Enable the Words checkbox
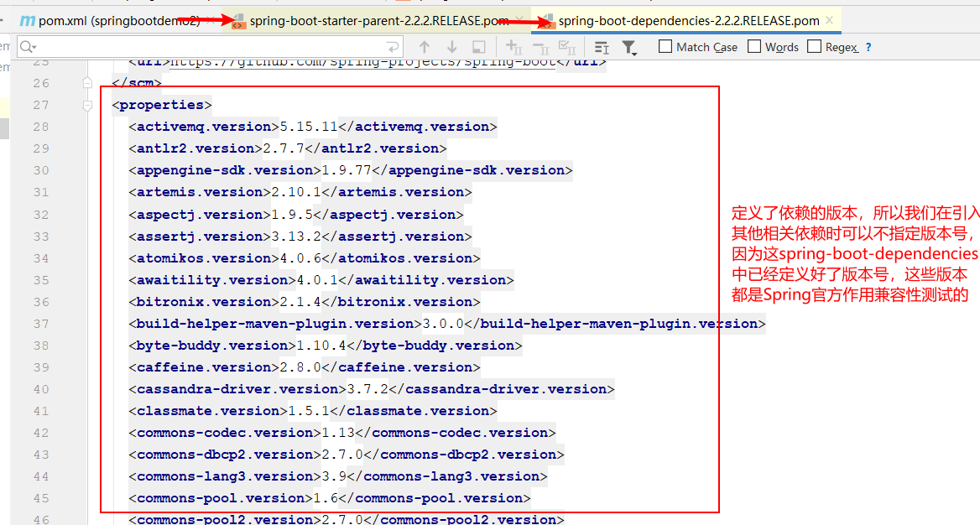Image resolution: width=980 pixels, height=525 pixels. pos(754,46)
